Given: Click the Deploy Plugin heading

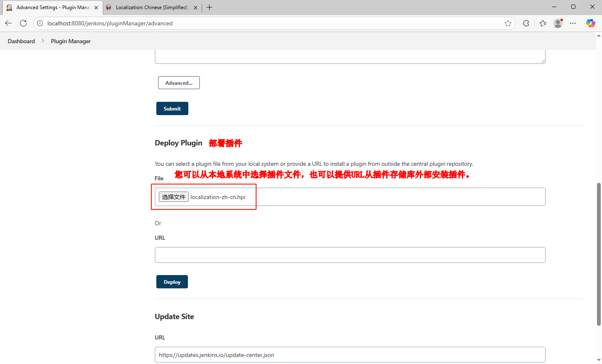Looking at the screenshot, I should (x=178, y=143).
